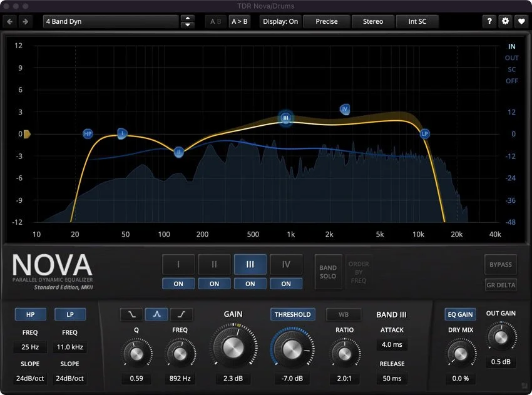Click the DRY MIX knob
Viewport: 532px width, 395px height.
[x=461, y=354]
